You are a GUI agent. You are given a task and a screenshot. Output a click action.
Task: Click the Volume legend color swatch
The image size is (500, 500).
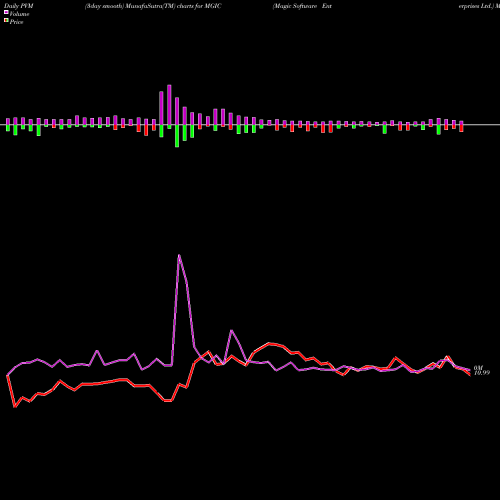(6, 12)
